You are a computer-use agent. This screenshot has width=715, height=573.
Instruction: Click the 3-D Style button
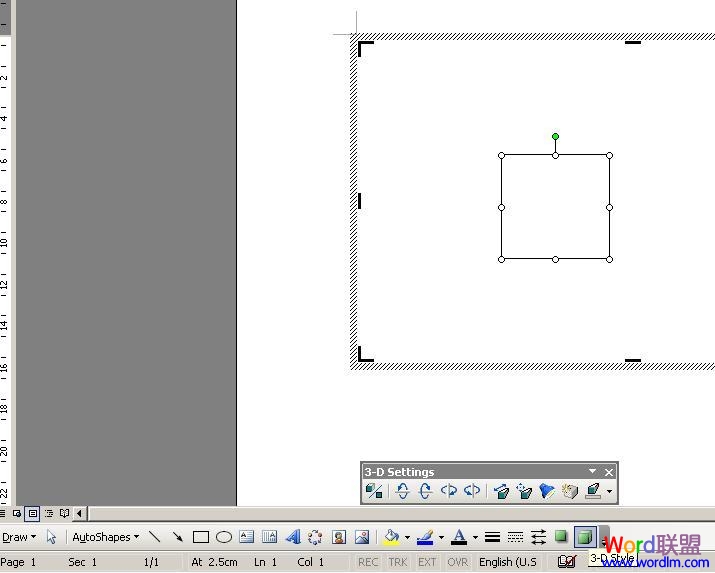tap(585, 537)
